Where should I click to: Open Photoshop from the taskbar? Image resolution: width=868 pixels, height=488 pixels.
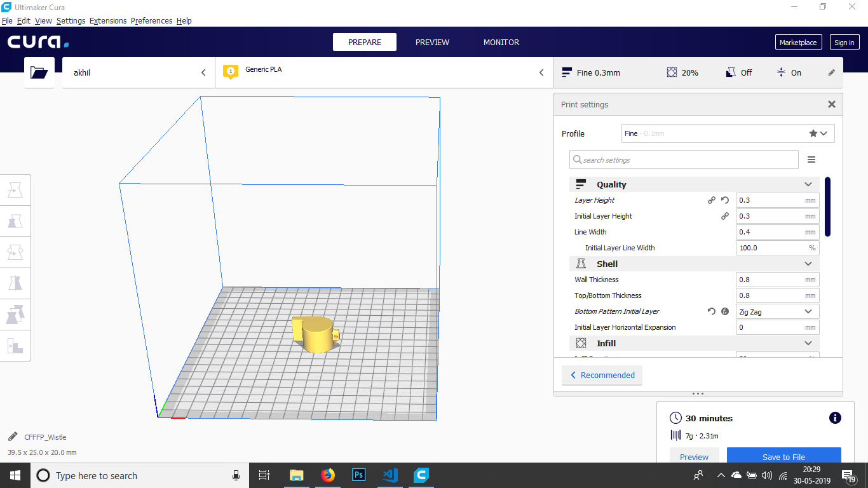359,475
